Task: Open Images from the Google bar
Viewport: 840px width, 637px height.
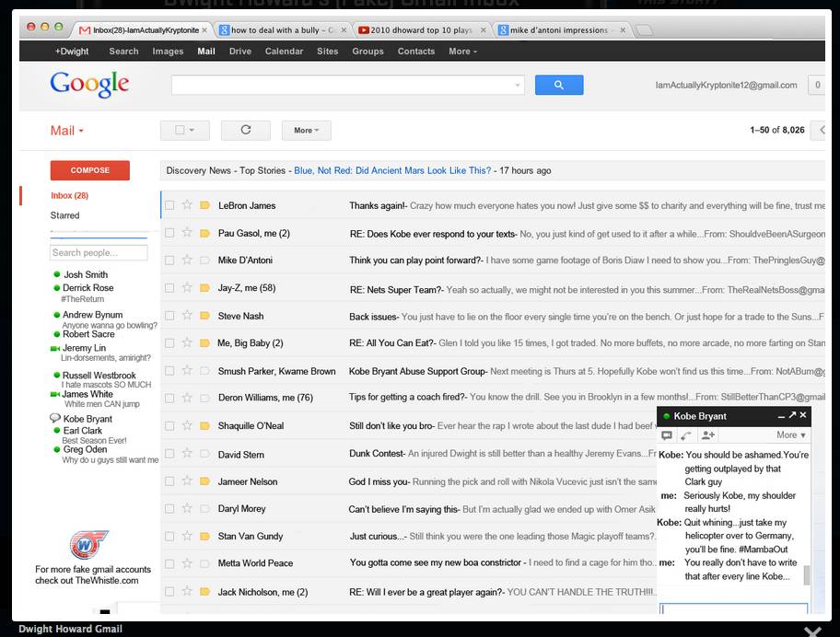Action: click(168, 52)
